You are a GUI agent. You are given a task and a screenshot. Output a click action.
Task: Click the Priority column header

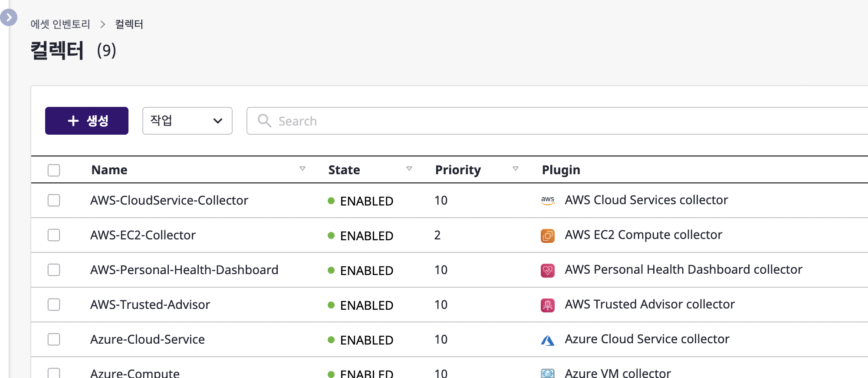point(458,170)
